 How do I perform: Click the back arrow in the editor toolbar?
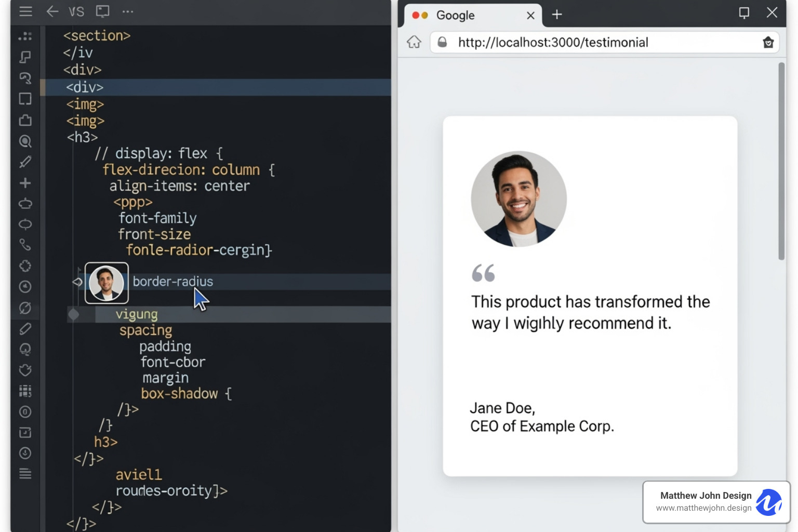[52, 11]
